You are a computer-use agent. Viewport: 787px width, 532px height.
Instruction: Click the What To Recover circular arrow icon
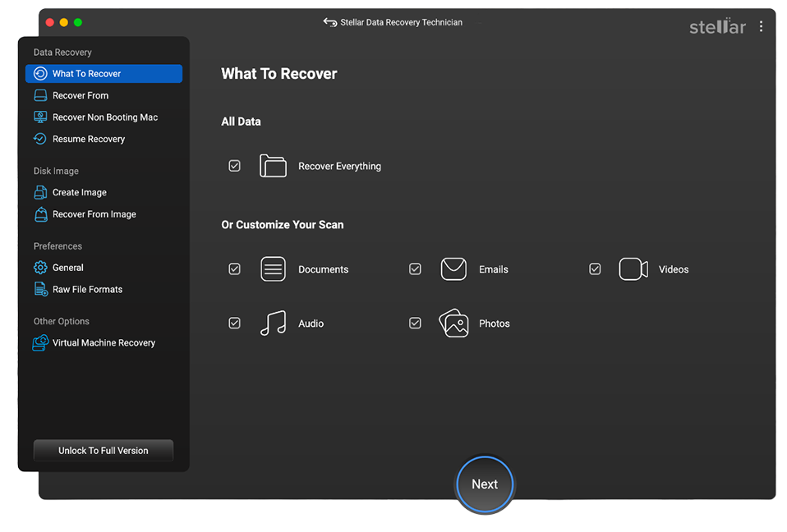point(40,74)
